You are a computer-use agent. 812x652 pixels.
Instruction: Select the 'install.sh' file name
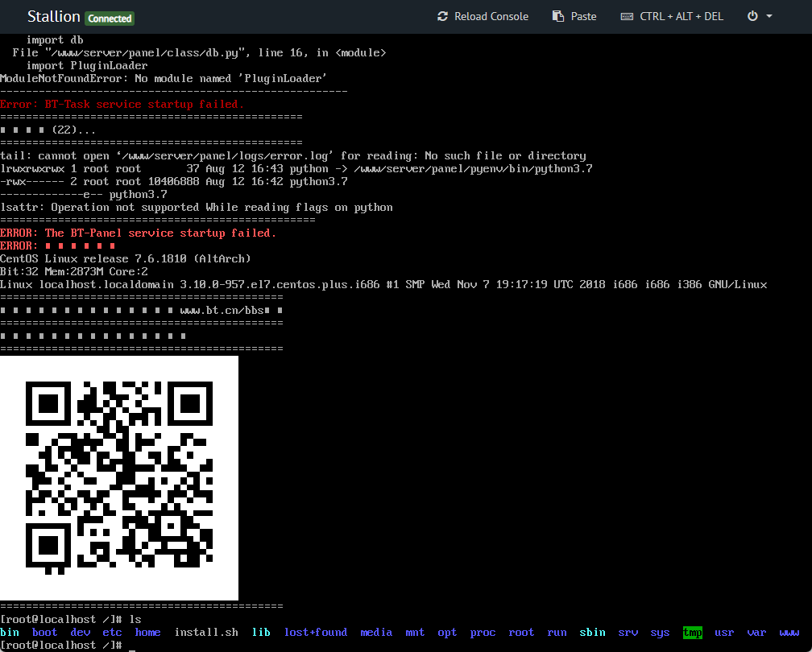coord(206,633)
